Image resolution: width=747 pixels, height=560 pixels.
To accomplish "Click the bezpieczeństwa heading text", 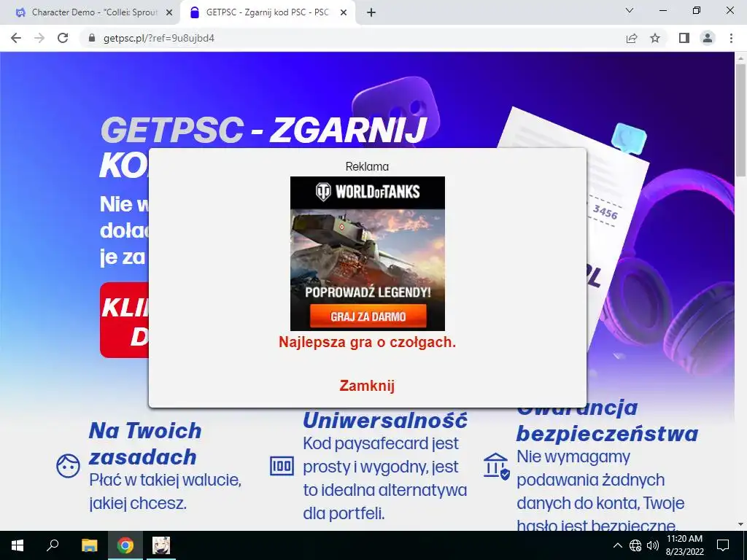I will tap(608, 434).
